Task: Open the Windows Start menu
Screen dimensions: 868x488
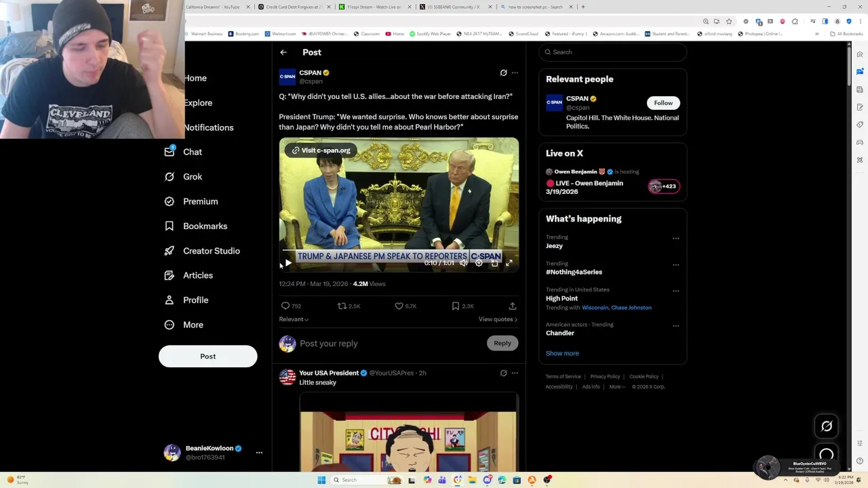Action: pos(321,480)
